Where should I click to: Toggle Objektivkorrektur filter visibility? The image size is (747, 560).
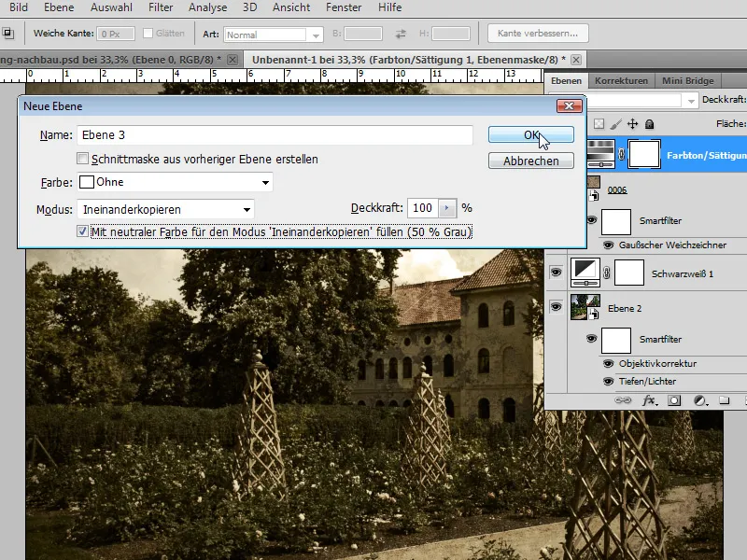coord(608,363)
